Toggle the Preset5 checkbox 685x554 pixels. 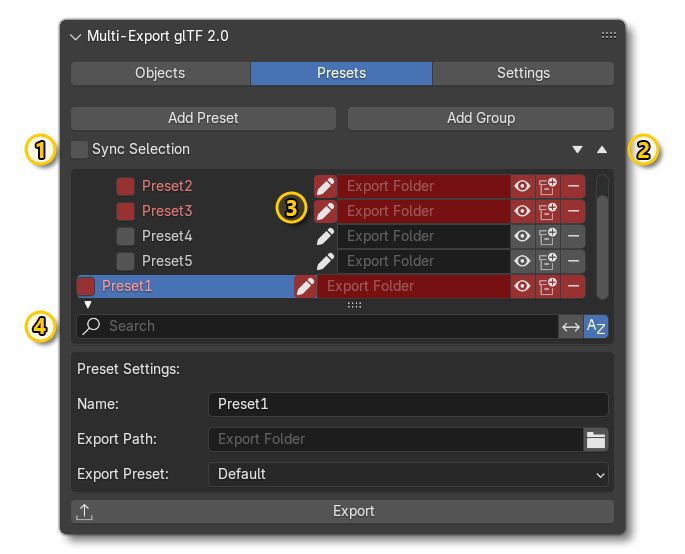pos(125,261)
